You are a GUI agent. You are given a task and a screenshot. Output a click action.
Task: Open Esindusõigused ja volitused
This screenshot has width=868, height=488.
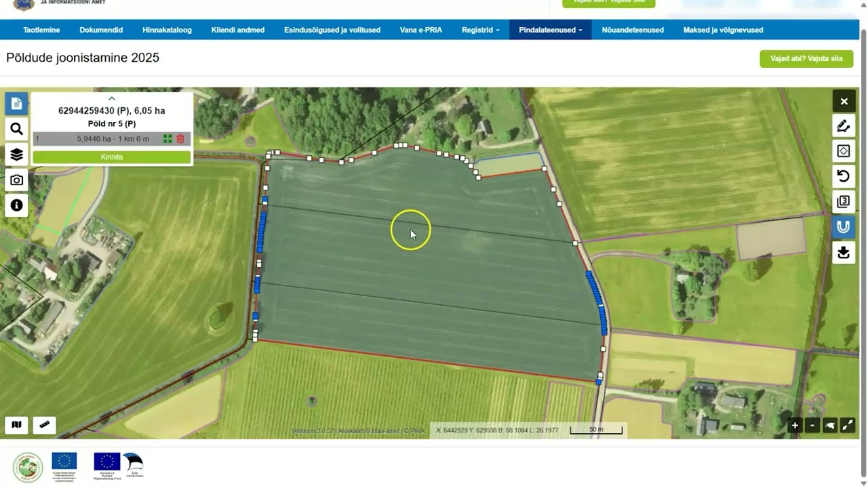[x=332, y=30]
